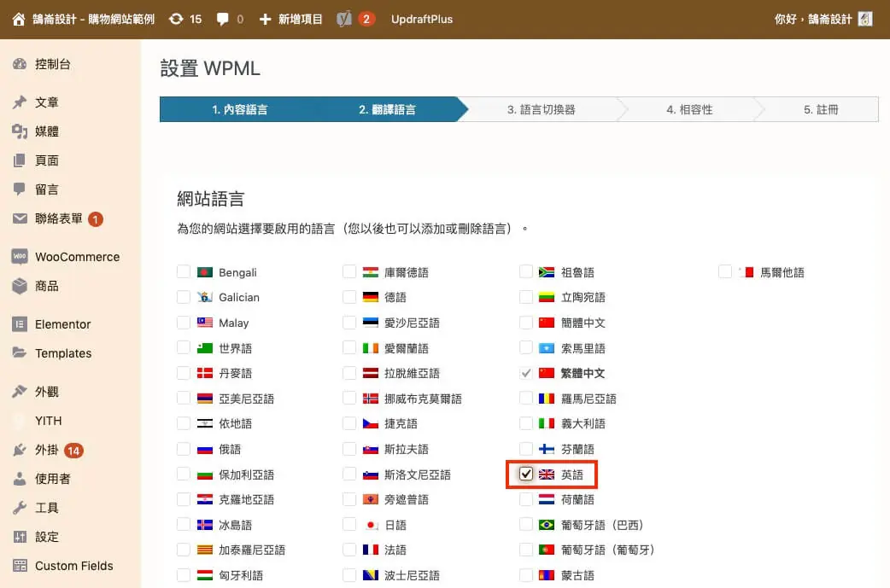
Task: Click the 葡萄牙語（巴西）label
Action: [601, 525]
